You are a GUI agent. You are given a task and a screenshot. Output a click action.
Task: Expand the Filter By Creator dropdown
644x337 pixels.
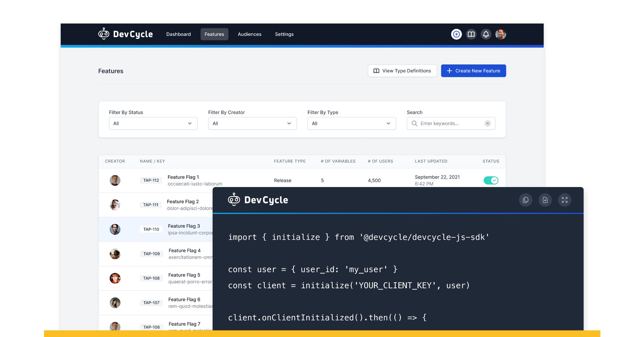coord(252,124)
